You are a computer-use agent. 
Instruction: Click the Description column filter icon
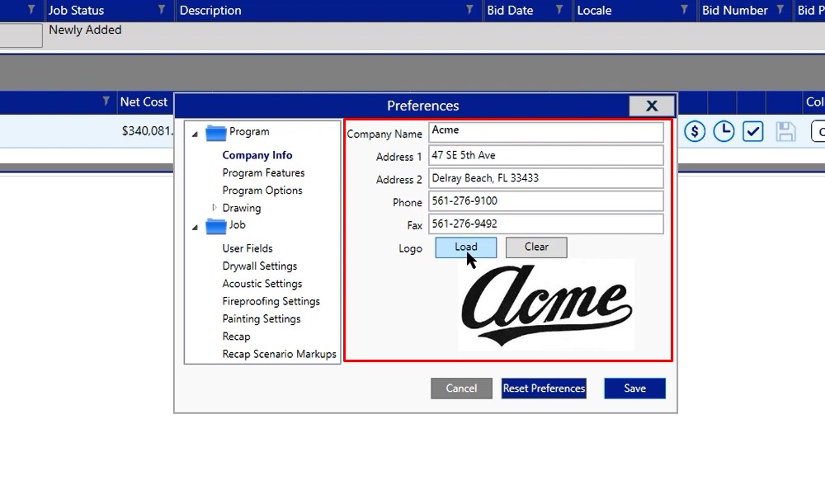click(x=469, y=10)
